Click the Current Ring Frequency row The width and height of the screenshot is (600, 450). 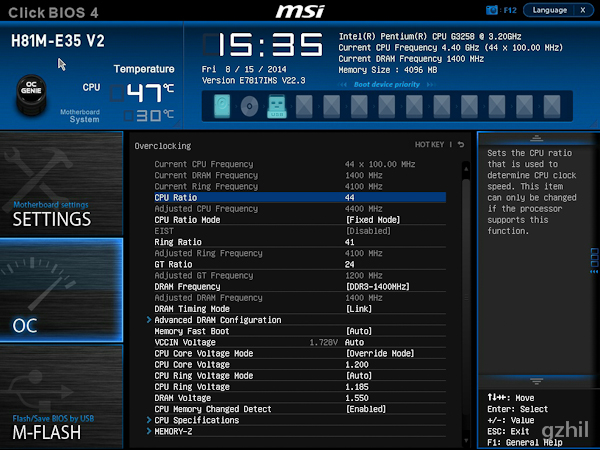300,186
